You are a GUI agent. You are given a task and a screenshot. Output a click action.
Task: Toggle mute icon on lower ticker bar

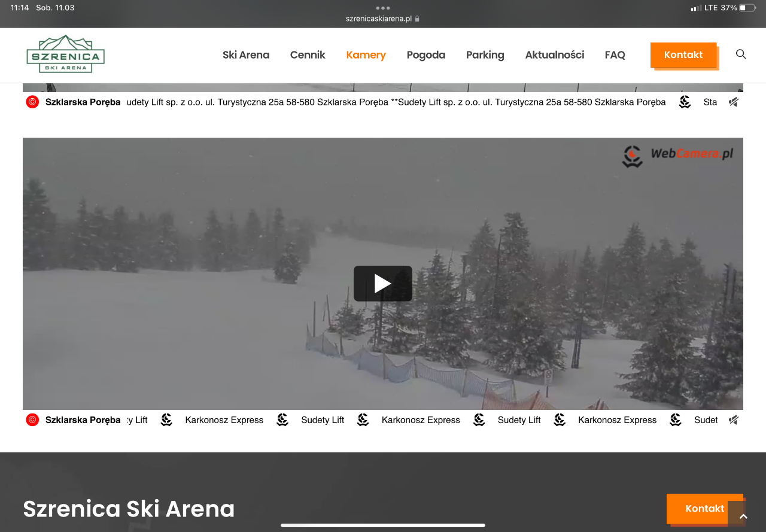pos(734,420)
